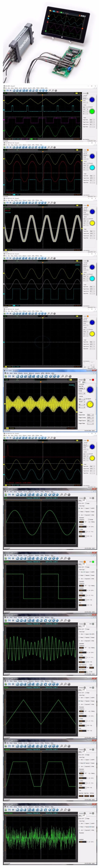Select AM/FM wave type in the sine generator window
Viewport: 99px width, 868px height.
(x=90, y=508)
